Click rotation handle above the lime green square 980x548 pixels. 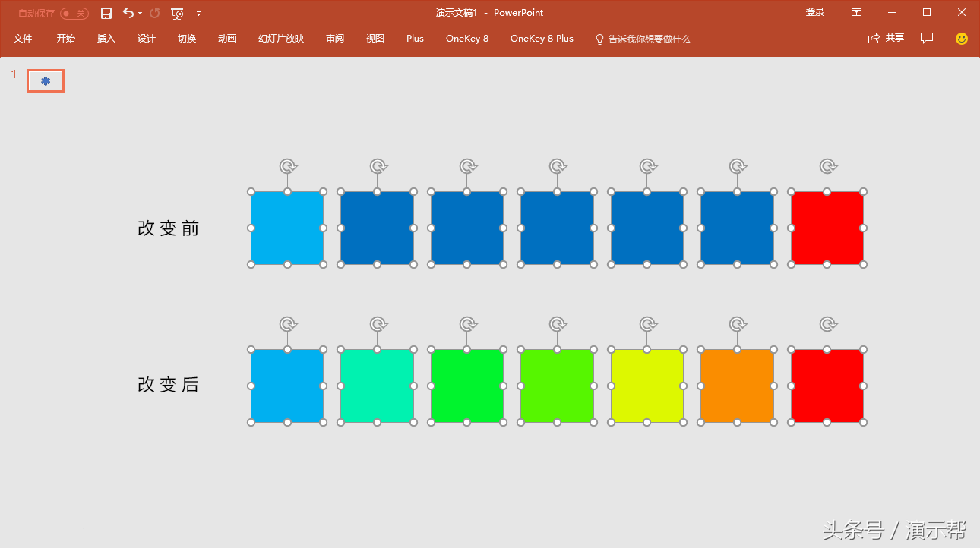pos(558,324)
